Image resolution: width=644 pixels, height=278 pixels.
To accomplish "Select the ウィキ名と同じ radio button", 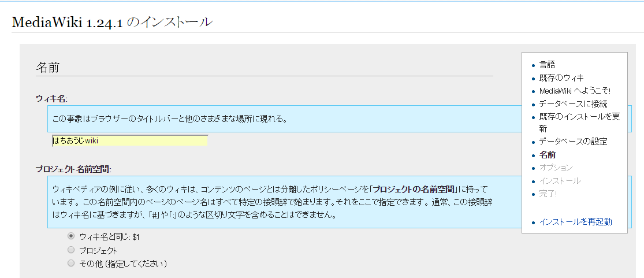I will [x=71, y=236].
